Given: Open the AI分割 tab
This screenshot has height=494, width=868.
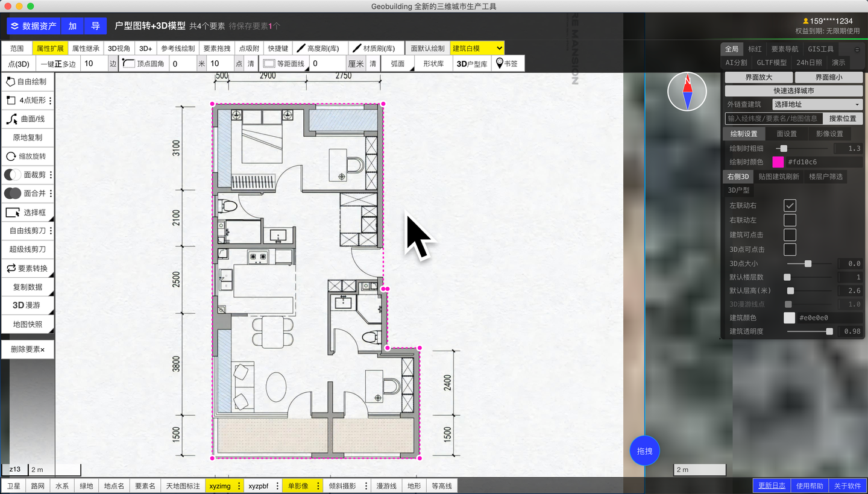Looking at the screenshot, I should click(736, 62).
